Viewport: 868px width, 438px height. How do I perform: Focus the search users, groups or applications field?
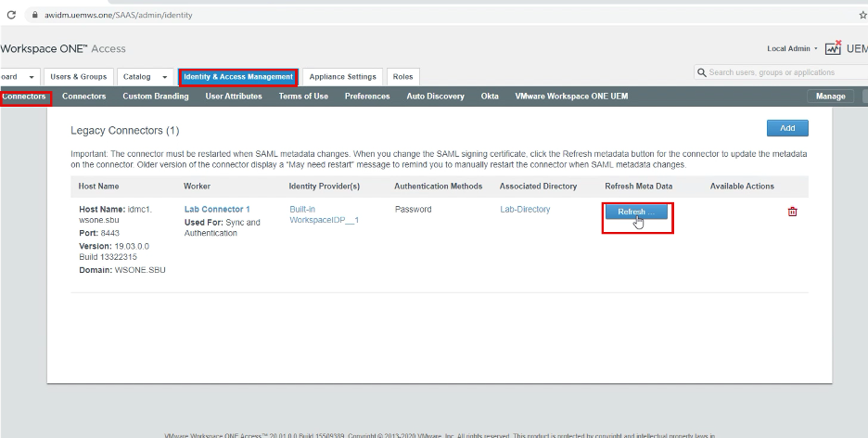click(x=784, y=72)
